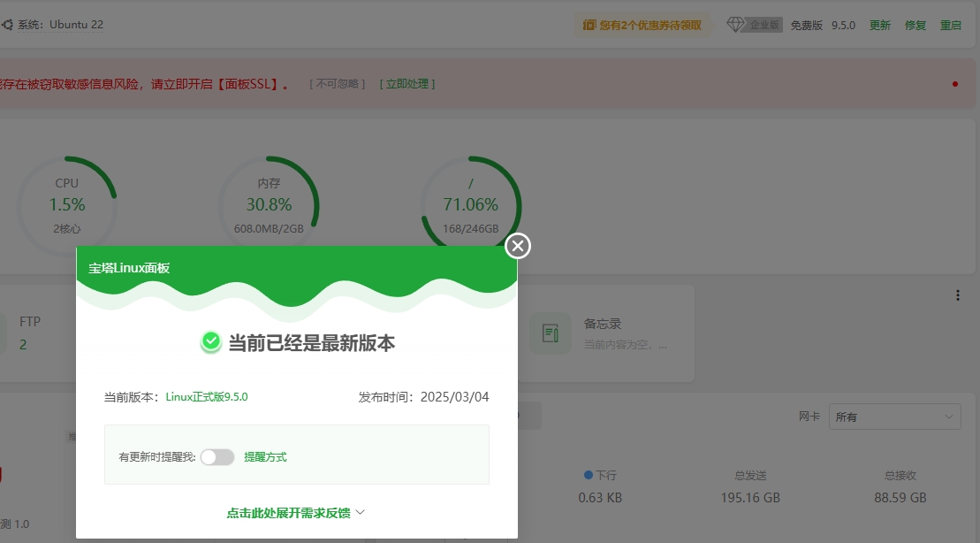The height and width of the screenshot is (543, 980).
Task: Click the release date 2025/03/04
Action: click(x=454, y=396)
